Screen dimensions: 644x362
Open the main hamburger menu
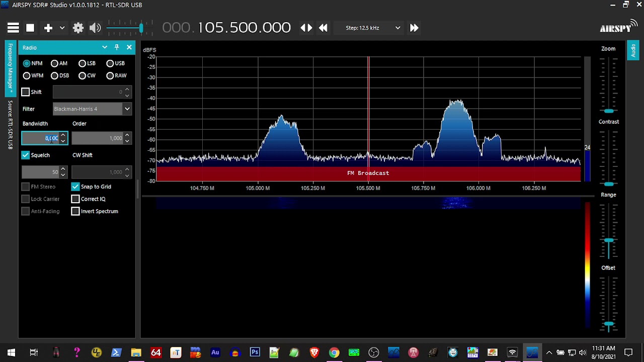coord(13,28)
